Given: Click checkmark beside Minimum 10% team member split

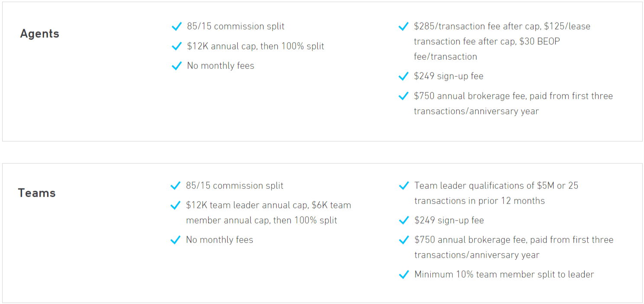Looking at the screenshot, I should pyautogui.click(x=404, y=275).
